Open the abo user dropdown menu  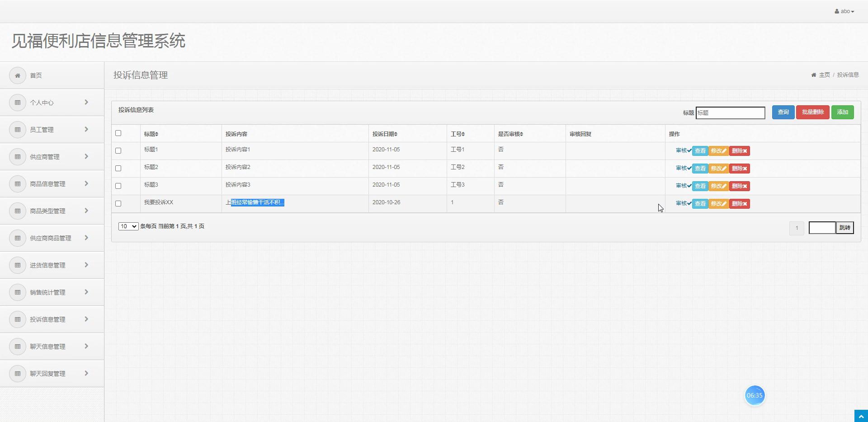point(844,11)
